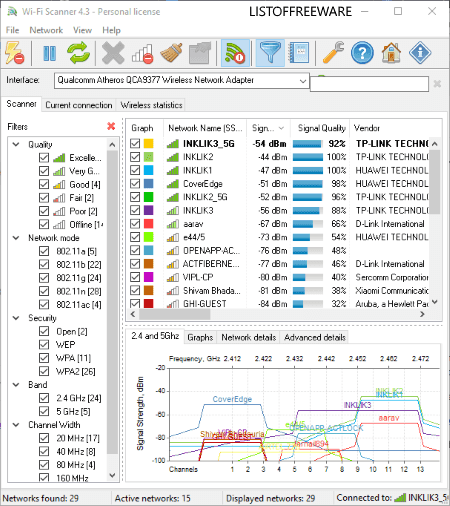This screenshot has height=506, width=450.
Task: Collapse the Band filter group
Action: pyautogui.click(x=16, y=384)
